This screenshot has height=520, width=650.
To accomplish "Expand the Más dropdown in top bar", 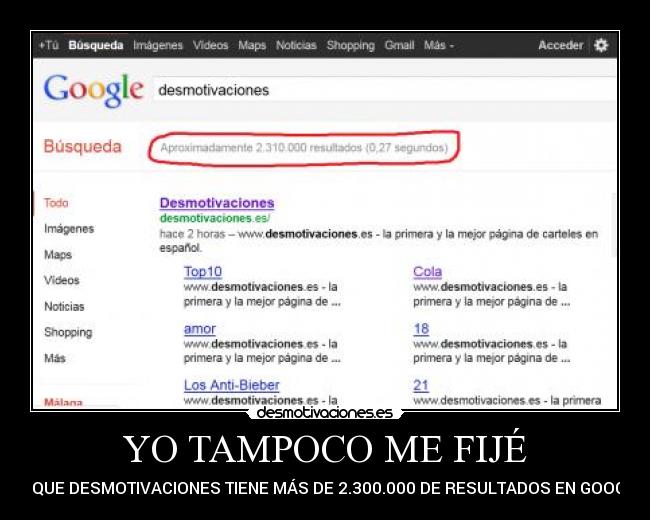I will pyautogui.click(x=439, y=45).
